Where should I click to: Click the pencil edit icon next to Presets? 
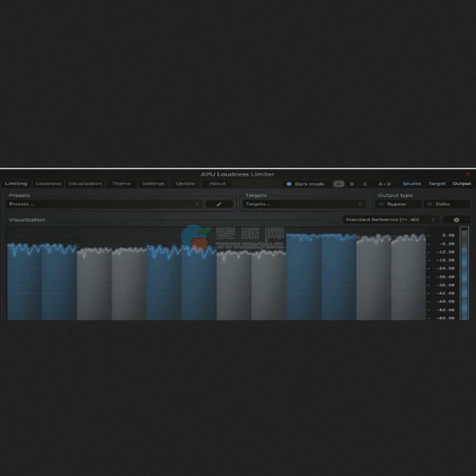tap(219, 204)
